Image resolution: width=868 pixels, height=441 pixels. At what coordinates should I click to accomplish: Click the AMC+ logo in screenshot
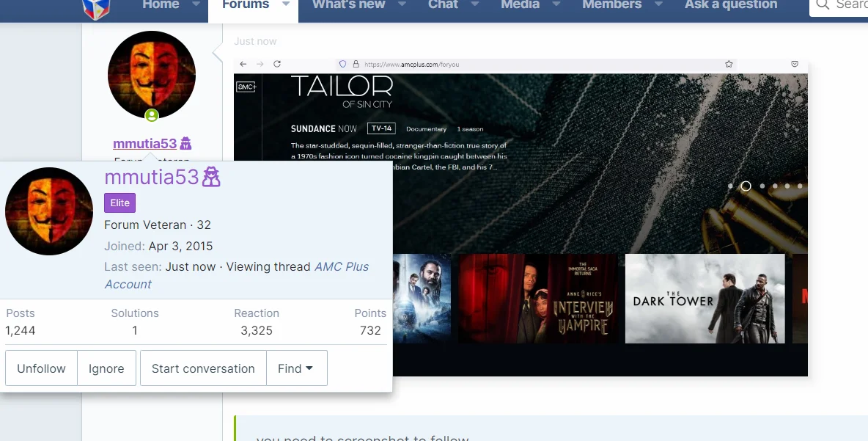point(246,87)
